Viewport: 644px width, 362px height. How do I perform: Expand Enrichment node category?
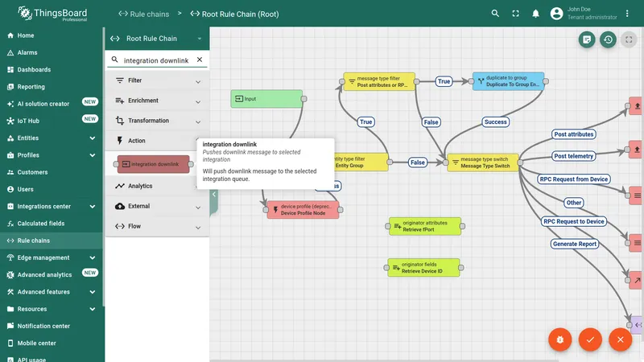pos(157,101)
